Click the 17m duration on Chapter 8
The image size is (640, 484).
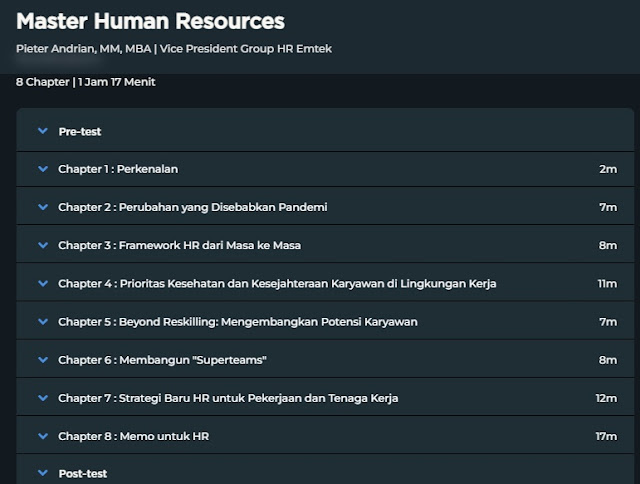[x=606, y=436]
